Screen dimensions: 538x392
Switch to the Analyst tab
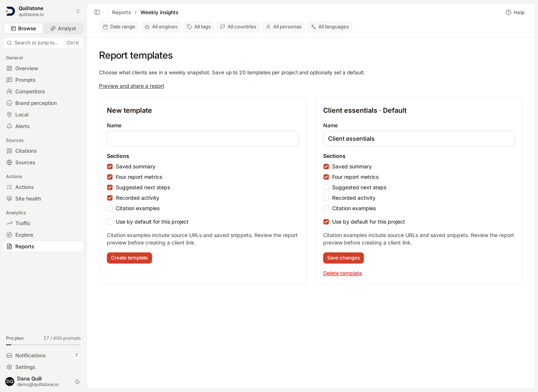(x=63, y=29)
